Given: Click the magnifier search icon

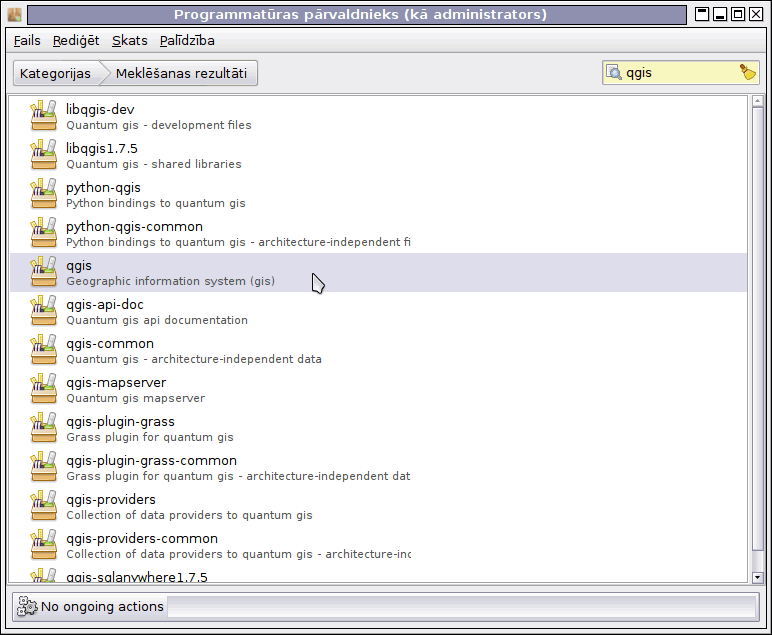Looking at the screenshot, I should coord(613,72).
